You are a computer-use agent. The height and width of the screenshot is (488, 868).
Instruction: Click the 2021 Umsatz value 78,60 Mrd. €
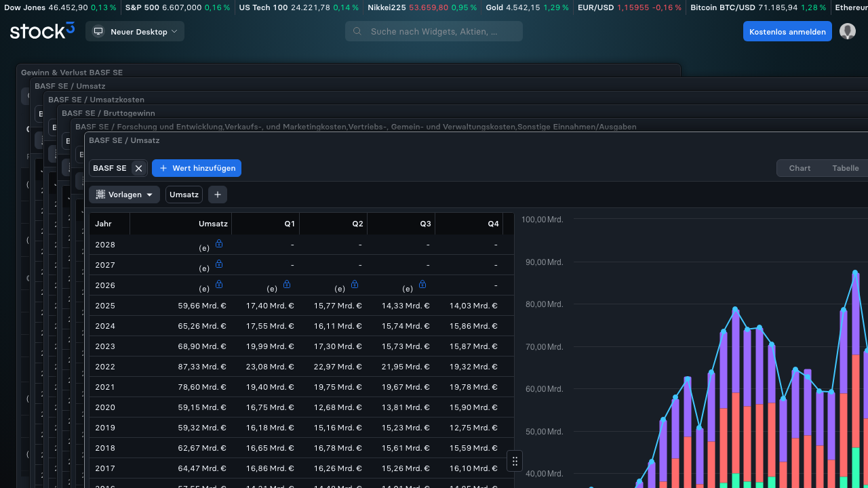[202, 387]
